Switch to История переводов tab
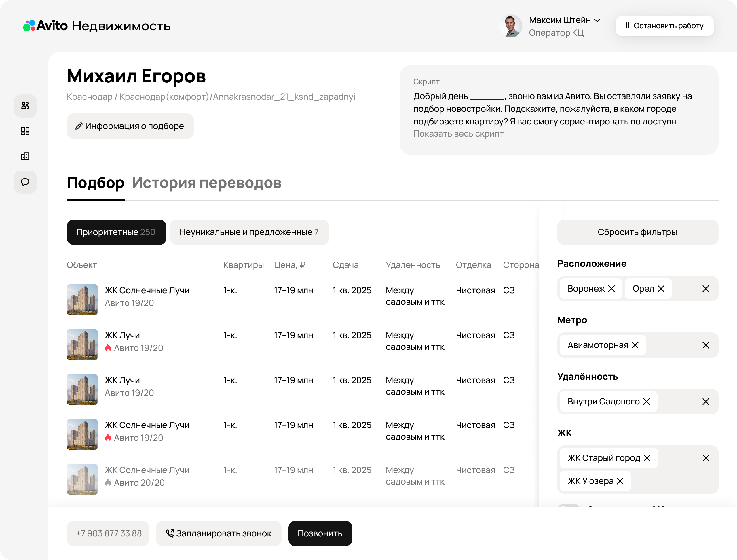 click(x=207, y=183)
